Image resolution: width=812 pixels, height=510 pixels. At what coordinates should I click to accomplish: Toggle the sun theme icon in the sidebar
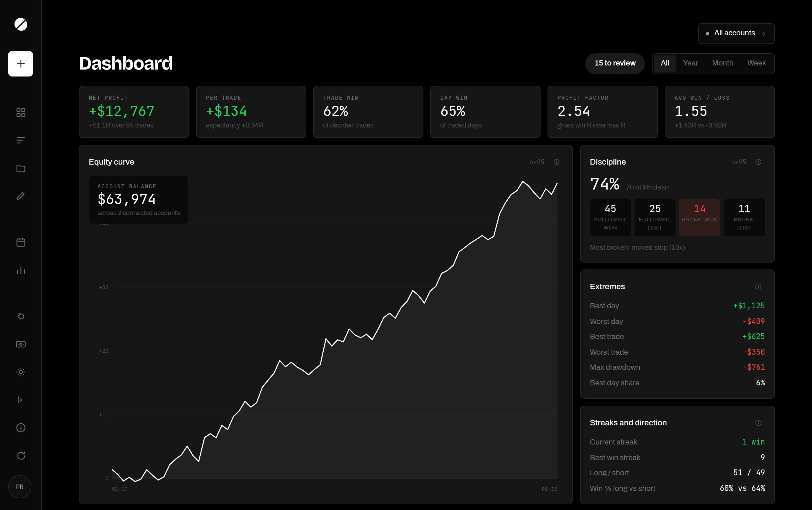pyautogui.click(x=21, y=372)
